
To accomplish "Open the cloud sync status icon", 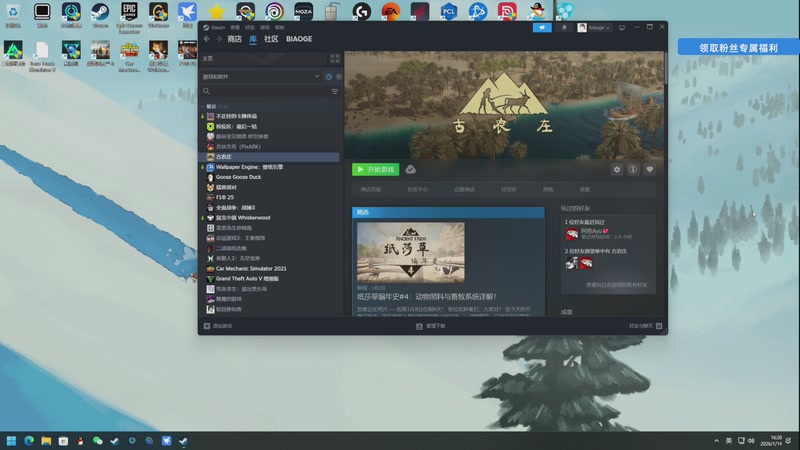I will tap(411, 169).
